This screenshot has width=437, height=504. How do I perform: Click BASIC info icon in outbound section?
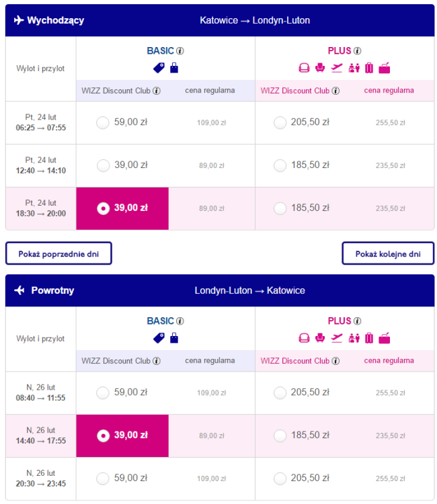180,51
